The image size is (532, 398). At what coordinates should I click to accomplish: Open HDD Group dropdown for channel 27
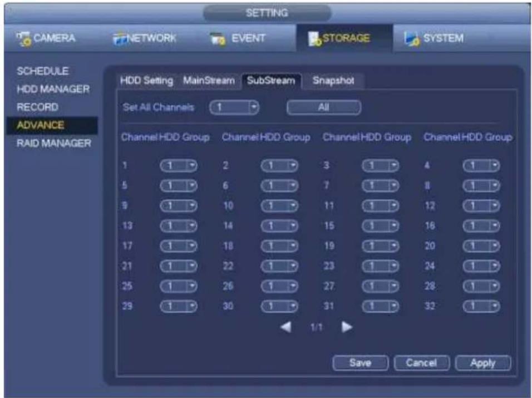coord(380,286)
